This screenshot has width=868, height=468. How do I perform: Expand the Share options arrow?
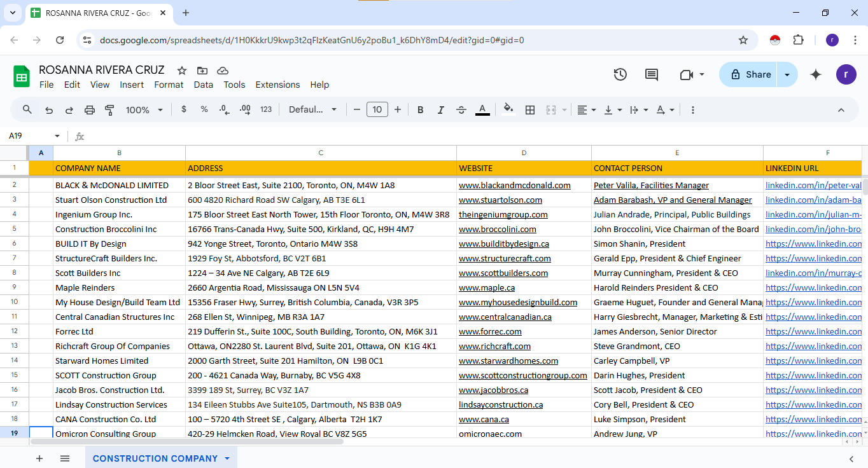[x=787, y=74]
